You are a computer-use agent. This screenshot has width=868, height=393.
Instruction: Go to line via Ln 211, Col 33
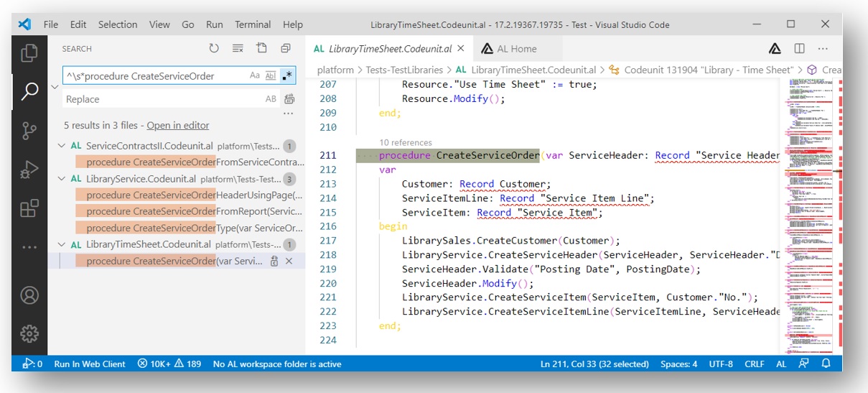pyautogui.click(x=595, y=364)
